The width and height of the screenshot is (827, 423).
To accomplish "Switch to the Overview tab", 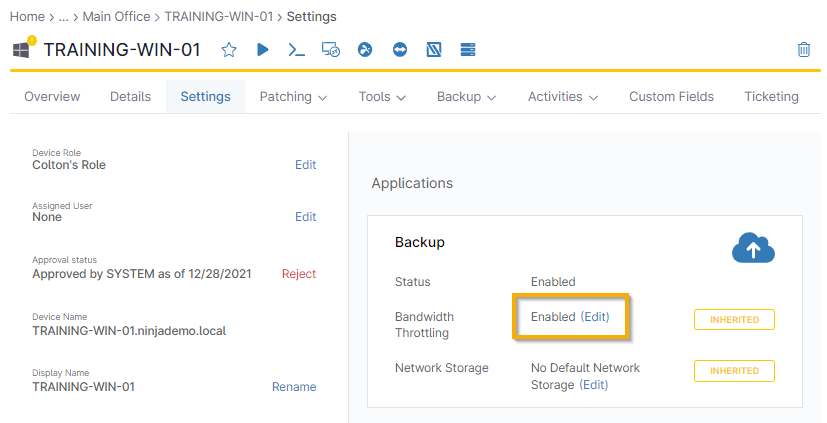I will click(x=52, y=97).
